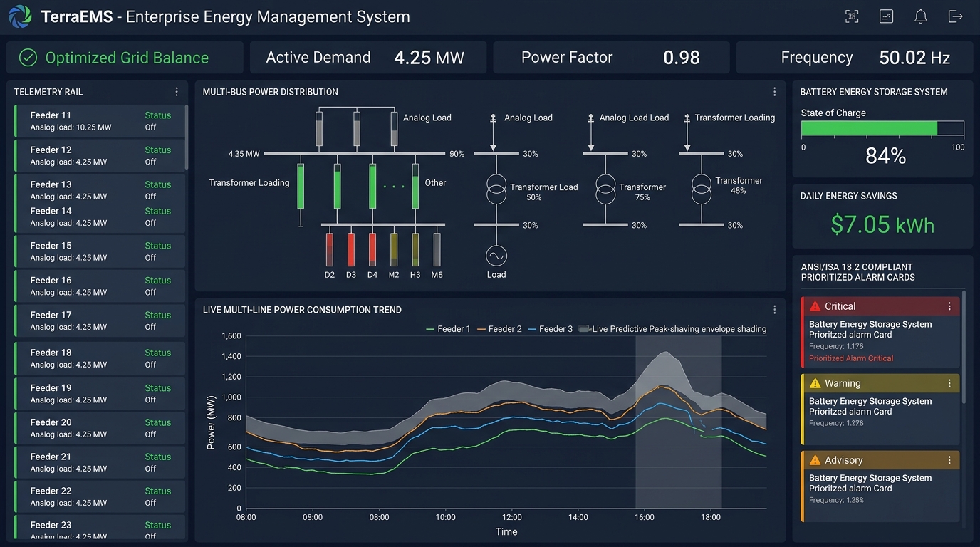Click the Power Factor 0.98 tile
Image resolution: width=980 pixels, height=547 pixels.
click(x=611, y=58)
